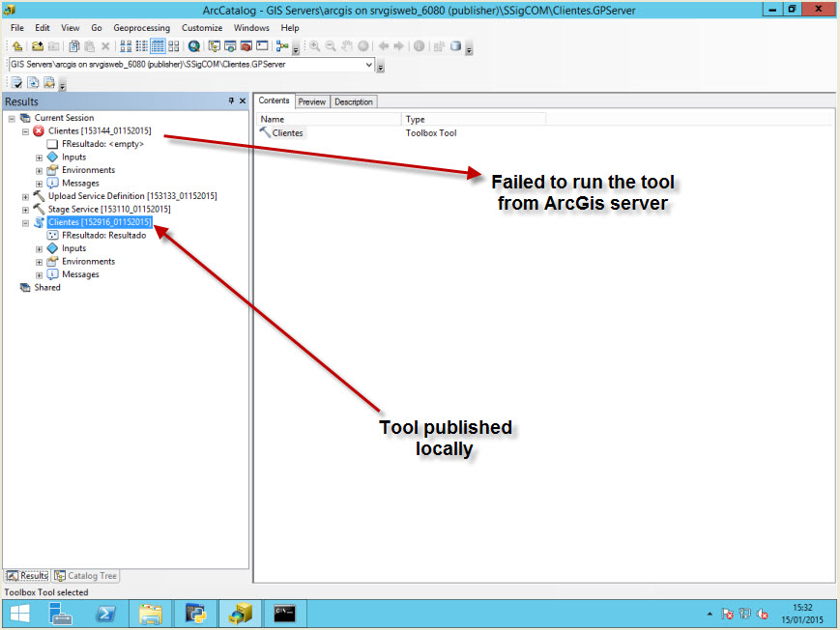
Task: Open the metadata toolbar options dropdown arrow
Action: pos(62,86)
